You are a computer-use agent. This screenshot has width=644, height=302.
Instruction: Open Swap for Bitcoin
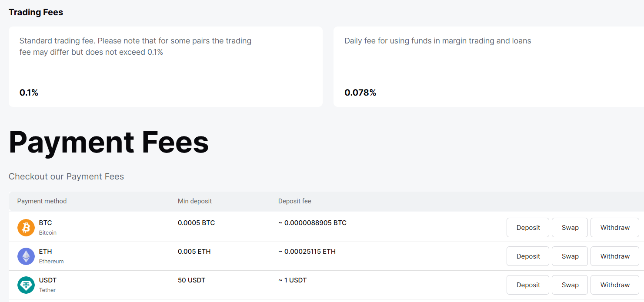coord(570,227)
